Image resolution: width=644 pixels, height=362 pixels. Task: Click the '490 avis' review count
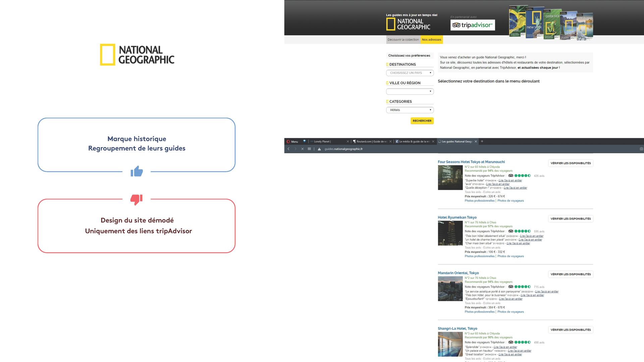pos(539,343)
